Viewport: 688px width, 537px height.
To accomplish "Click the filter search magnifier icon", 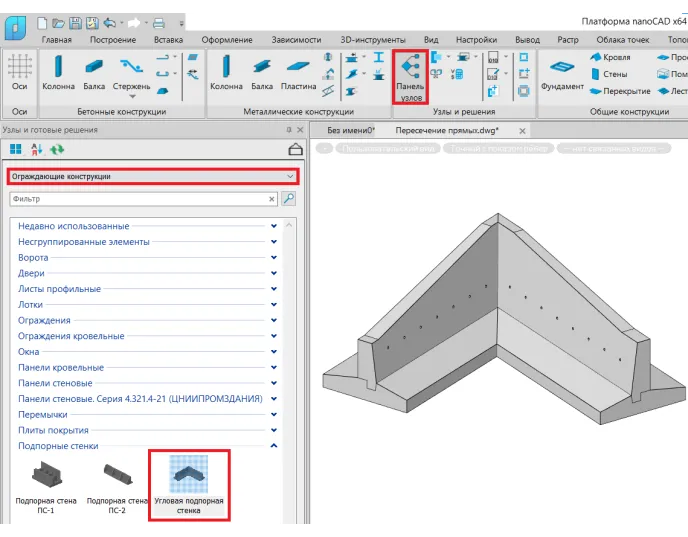I will 289,199.
